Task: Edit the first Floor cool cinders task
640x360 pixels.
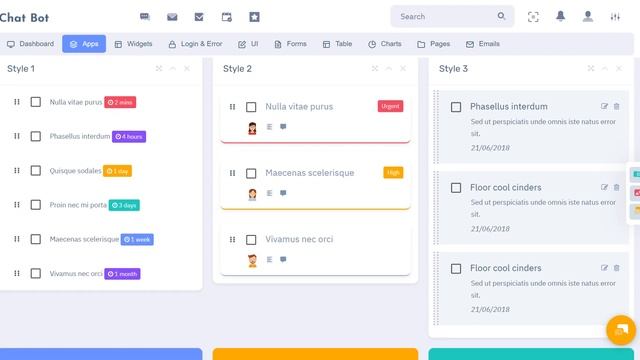Action: point(604,187)
